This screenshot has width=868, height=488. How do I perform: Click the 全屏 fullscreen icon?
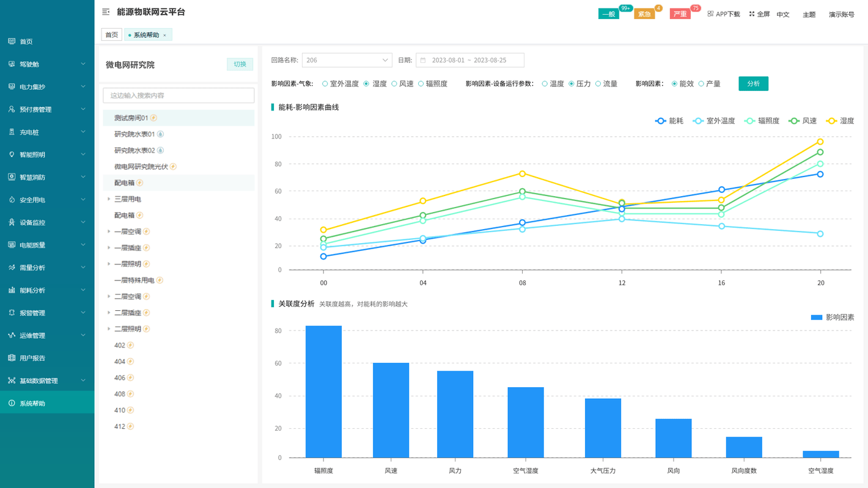click(x=752, y=13)
